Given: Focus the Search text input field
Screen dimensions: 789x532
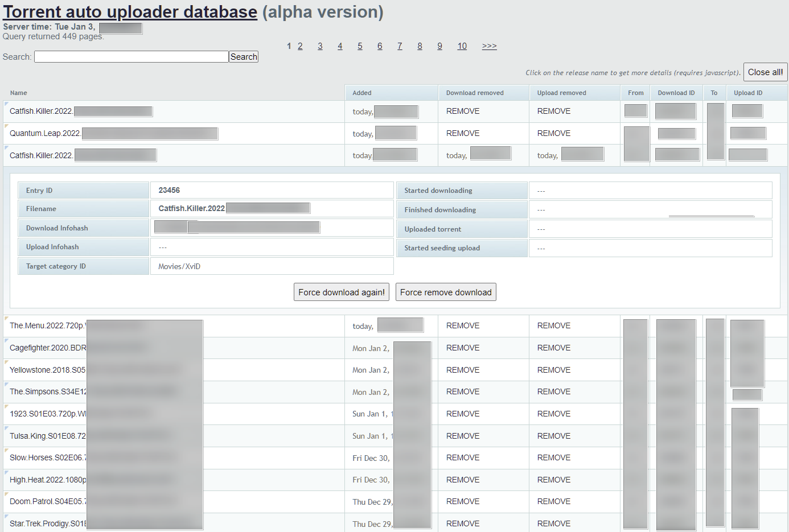Looking at the screenshot, I should [131, 57].
